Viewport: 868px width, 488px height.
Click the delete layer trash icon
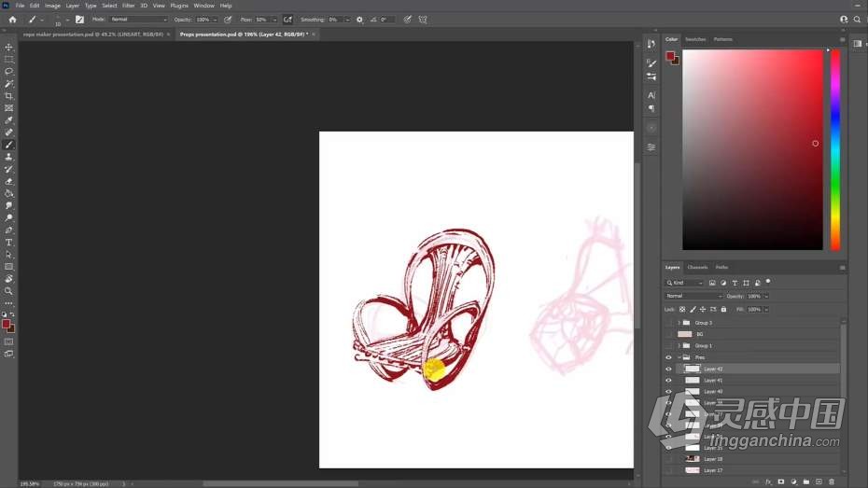pyautogui.click(x=832, y=481)
